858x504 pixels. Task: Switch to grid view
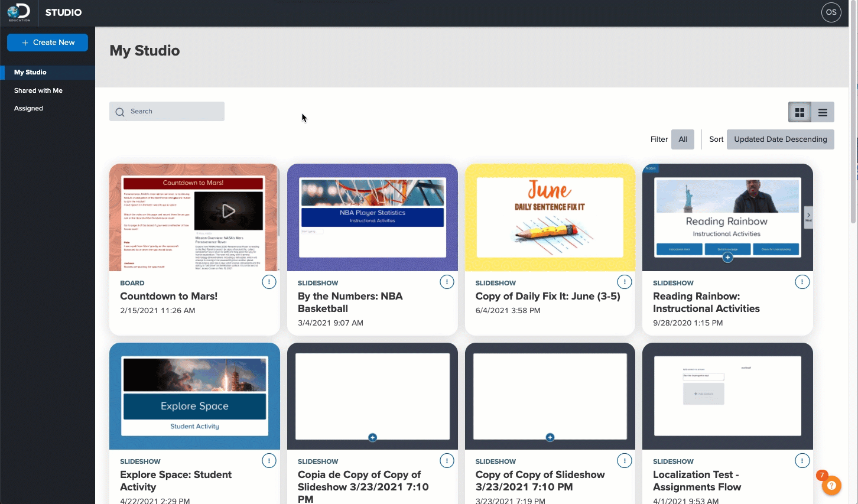[799, 112]
